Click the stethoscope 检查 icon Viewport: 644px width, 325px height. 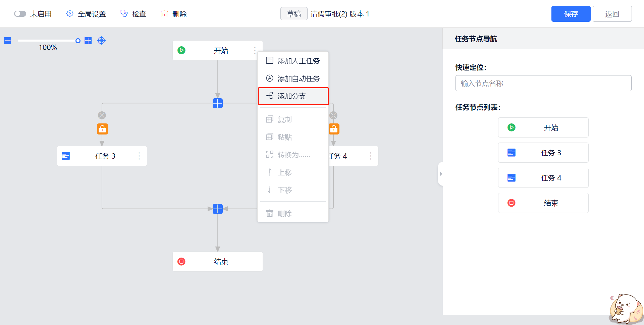pyautogui.click(x=124, y=14)
